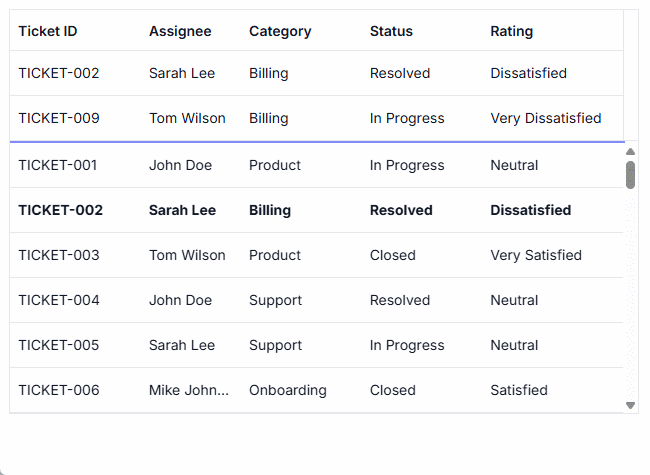
Task: Click the Closed status in TICKET-003 row
Action: click(x=392, y=255)
